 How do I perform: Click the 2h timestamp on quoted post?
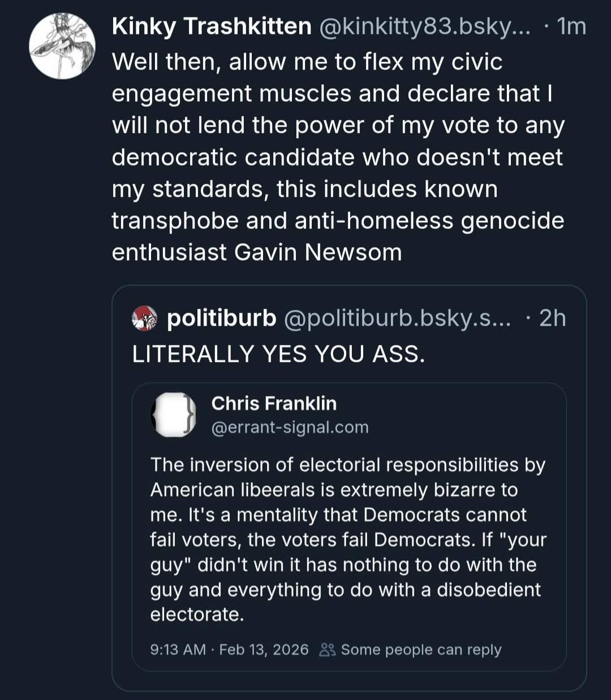(x=552, y=318)
